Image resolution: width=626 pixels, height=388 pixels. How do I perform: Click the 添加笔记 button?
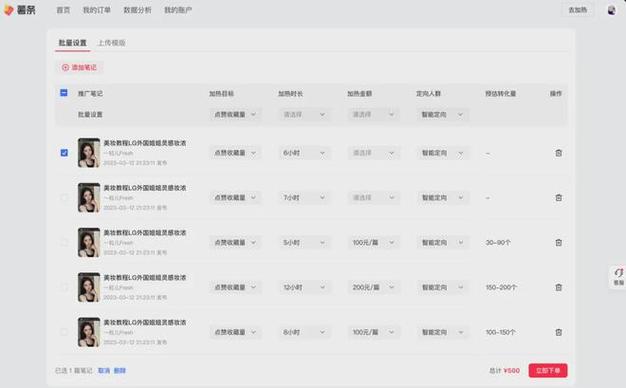[79, 67]
